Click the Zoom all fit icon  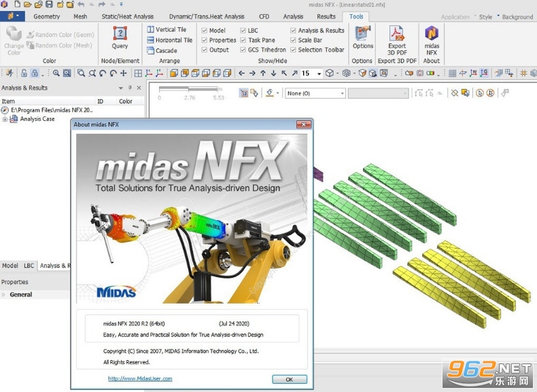[67, 73]
